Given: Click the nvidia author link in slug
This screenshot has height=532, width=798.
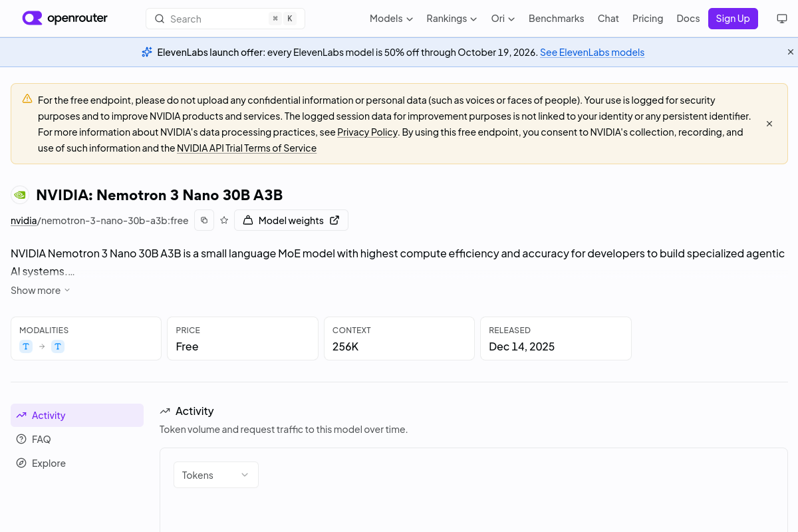Looking at the screenshot, I should tap(24, 221).
